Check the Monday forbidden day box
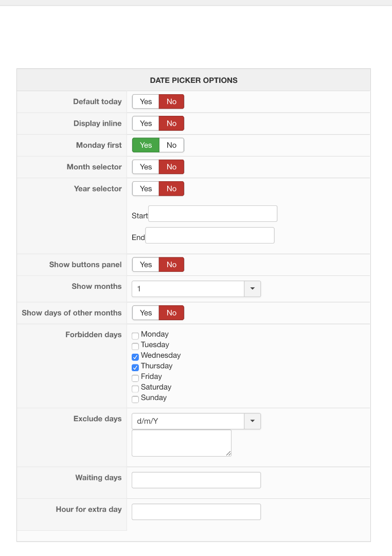This screenshot has height=556, width=392. click(135, 336)
